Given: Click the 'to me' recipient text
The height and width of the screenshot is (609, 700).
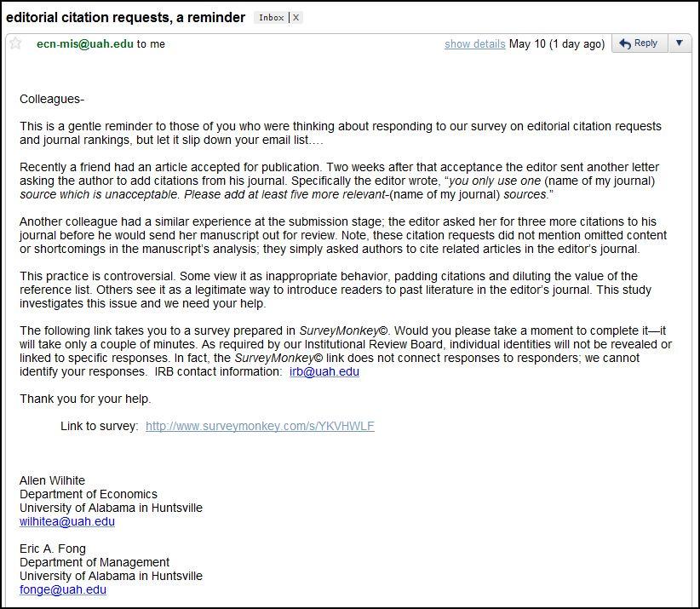Looking at the screenshot, I should click(151, 44).
